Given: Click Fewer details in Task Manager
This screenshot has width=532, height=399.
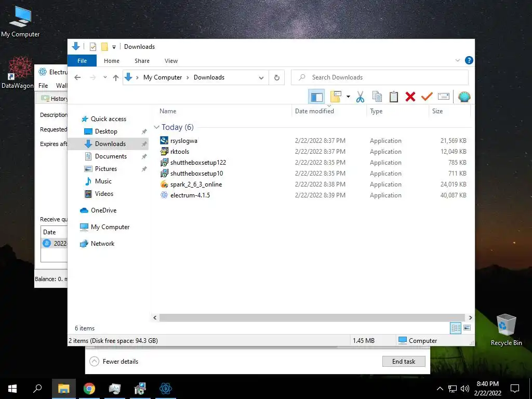Looking at the screenshot, I should 114,362.
